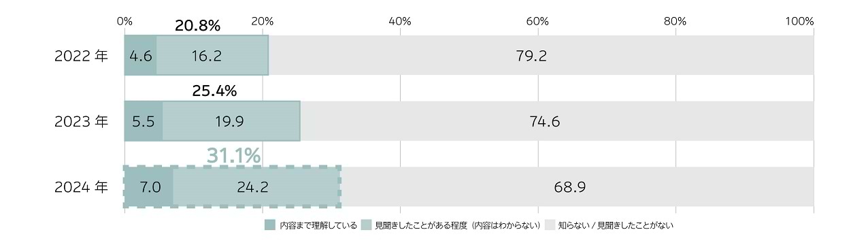Select the 2024 年 gray segment showing 68.9
The width and height of the screenshot is (868, 247).
576,186
